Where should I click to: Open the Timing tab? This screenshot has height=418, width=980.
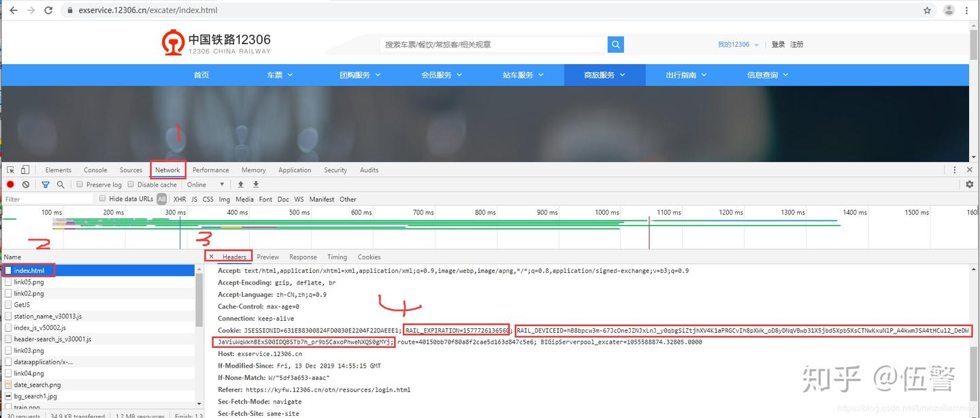tap(336, 257)
